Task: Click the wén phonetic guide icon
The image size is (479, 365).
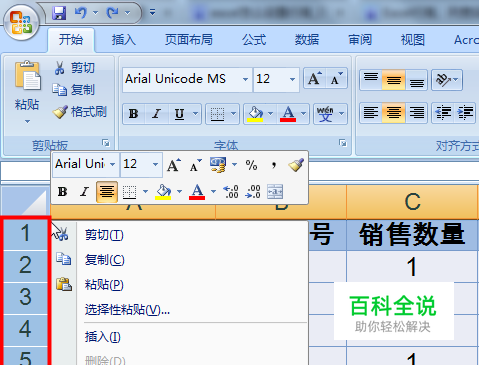Action: pyautogui.click(x=325, y=114)
